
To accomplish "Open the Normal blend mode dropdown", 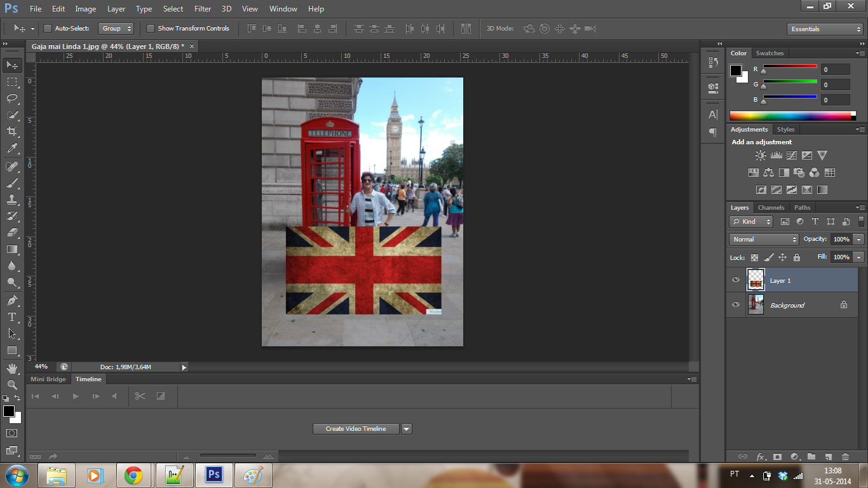I will coord(764,240).
